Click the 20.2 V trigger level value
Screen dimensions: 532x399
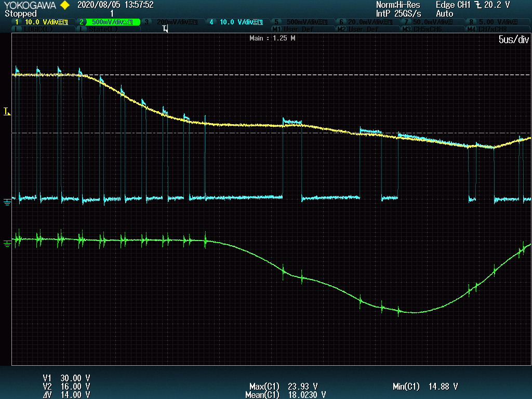pyautogui.click(x=497, y=5)
